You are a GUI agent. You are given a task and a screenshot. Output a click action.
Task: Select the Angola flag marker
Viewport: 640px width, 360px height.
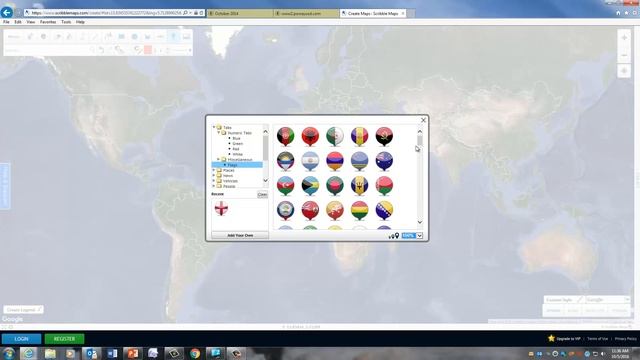384,136
